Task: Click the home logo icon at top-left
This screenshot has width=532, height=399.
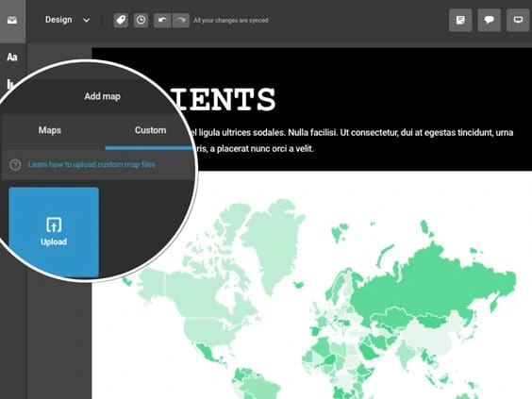Action: [12, 21]
